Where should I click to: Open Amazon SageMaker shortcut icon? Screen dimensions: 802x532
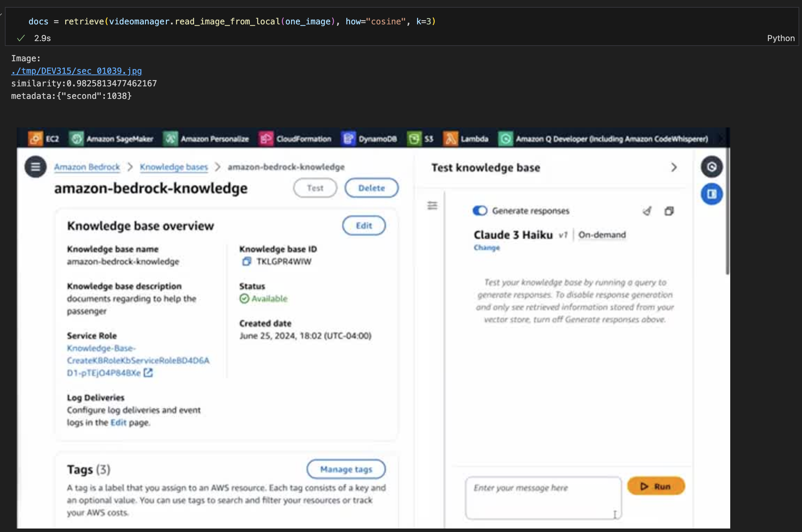pos(76,139)
